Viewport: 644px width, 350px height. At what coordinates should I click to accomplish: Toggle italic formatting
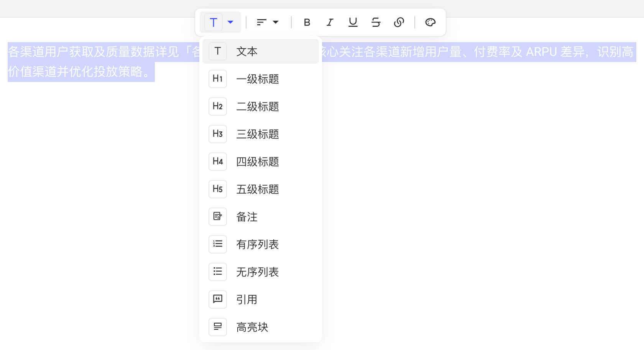330,22
